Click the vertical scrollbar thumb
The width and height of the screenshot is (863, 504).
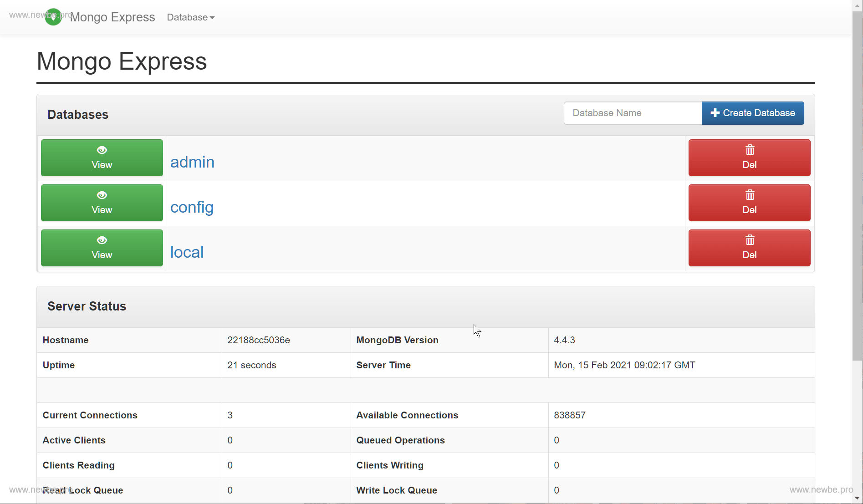[857, 182]
